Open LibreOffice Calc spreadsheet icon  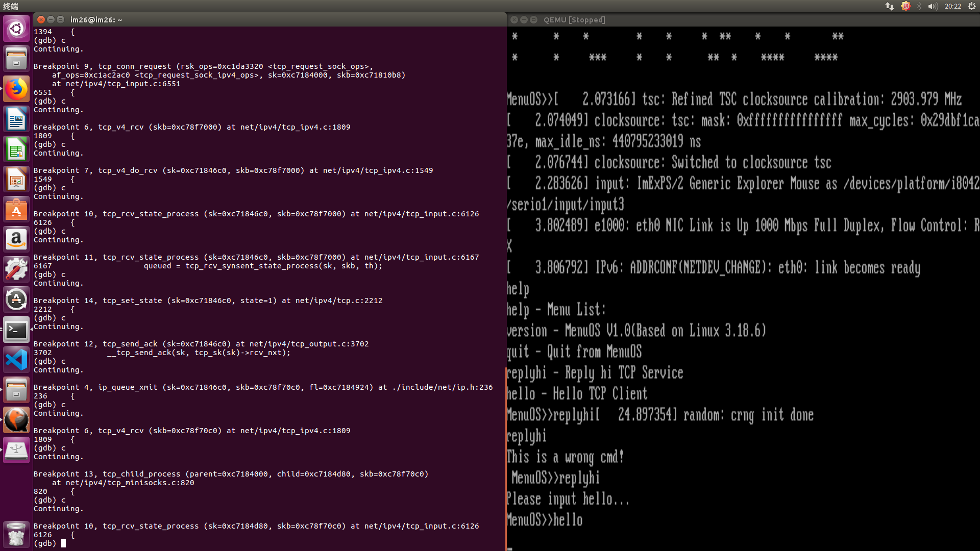[16, 149]
